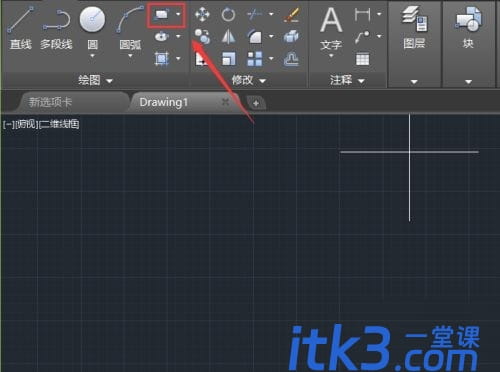500x372 pixels.
Task: Open the Rectangle tool dropdown arrow
Action: tap(178, 14)
